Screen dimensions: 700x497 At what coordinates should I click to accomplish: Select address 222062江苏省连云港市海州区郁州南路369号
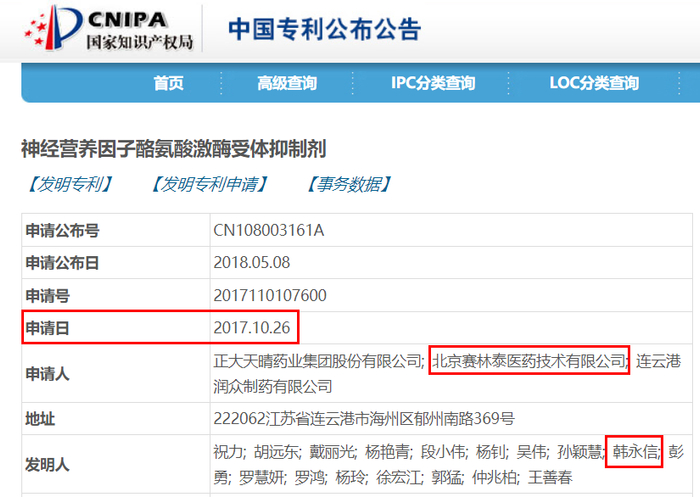tap(364, 419)
